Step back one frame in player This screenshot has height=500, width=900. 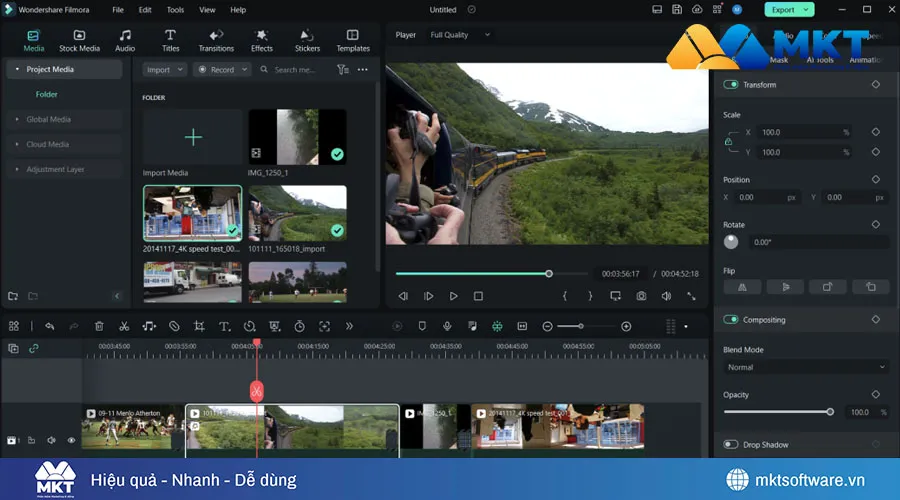point(403,296)
